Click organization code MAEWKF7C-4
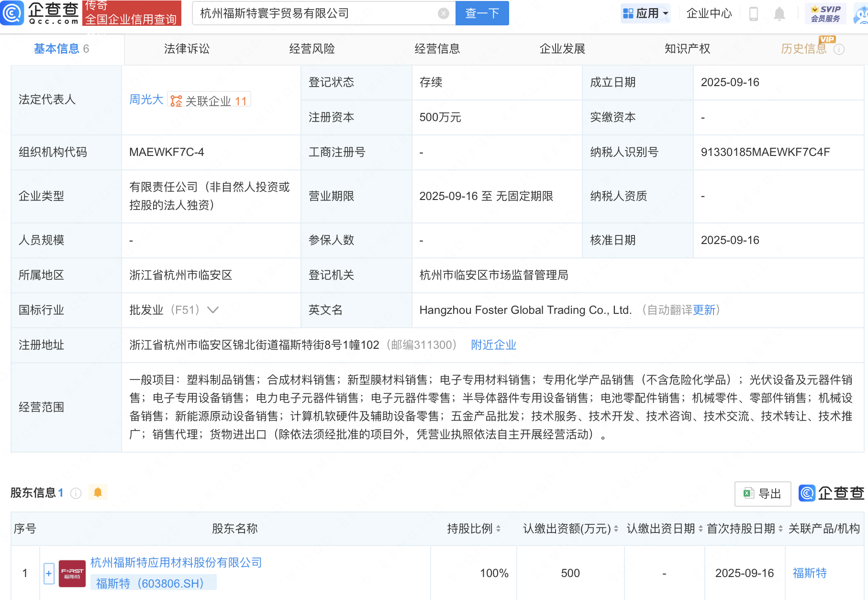The image size is (868, 600). (x=167, y=152)
